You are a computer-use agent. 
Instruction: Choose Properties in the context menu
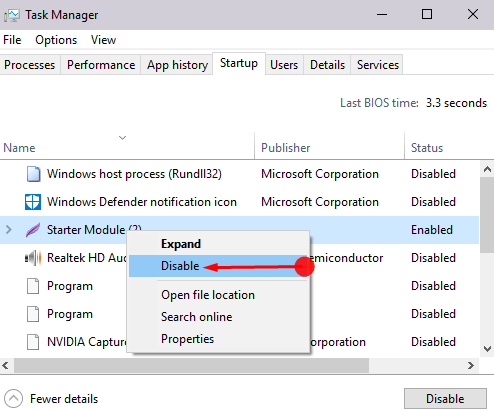219,339
